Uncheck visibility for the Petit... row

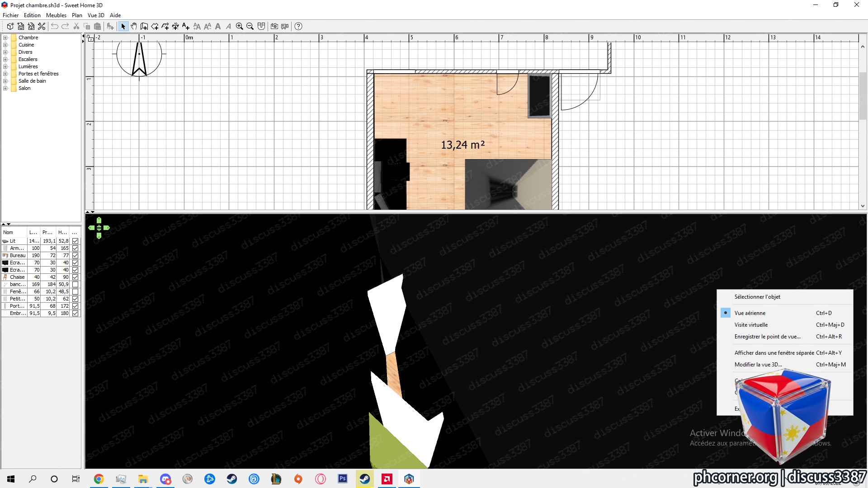point(75,299)
